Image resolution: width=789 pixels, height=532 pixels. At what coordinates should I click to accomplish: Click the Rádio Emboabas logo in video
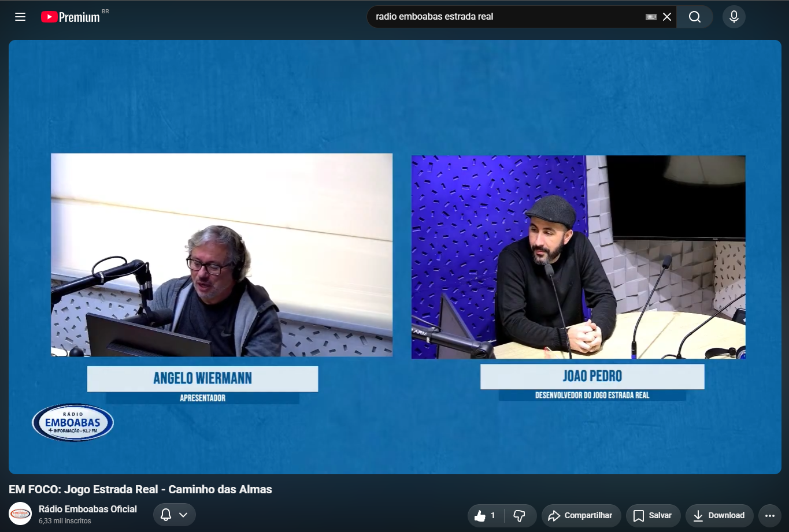(x=73, y=423)
